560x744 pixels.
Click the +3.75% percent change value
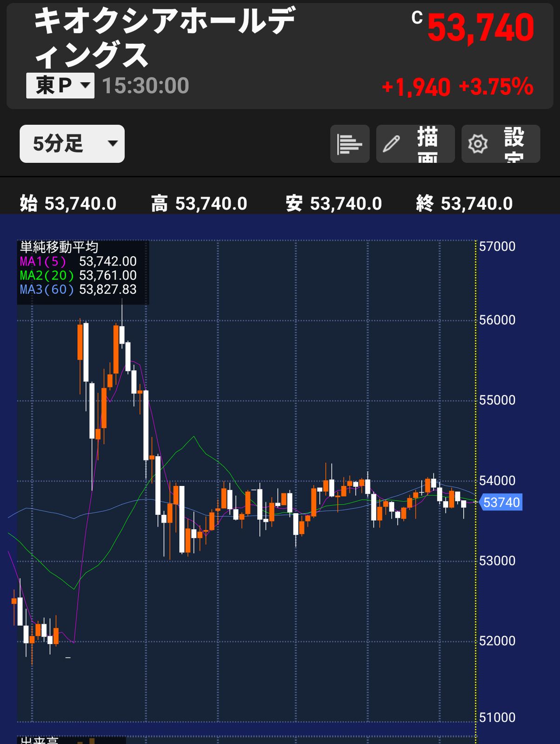pos(496,87)
